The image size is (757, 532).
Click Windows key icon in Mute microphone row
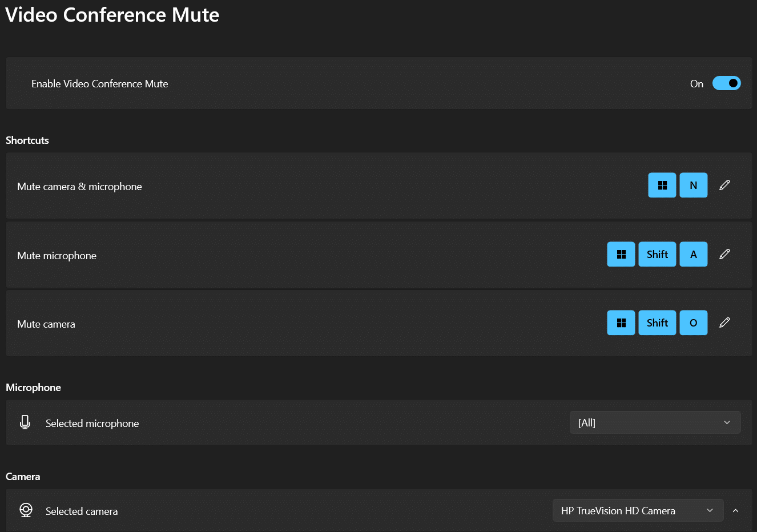point(621,254)
